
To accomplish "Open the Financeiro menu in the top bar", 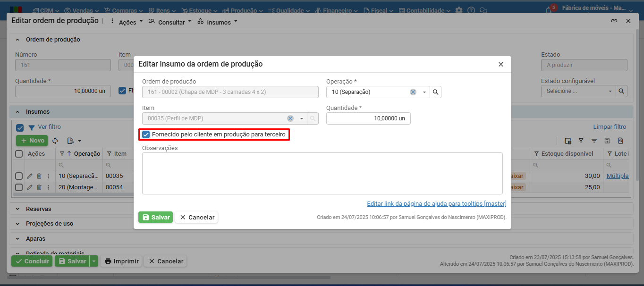I will coord(337,10).
